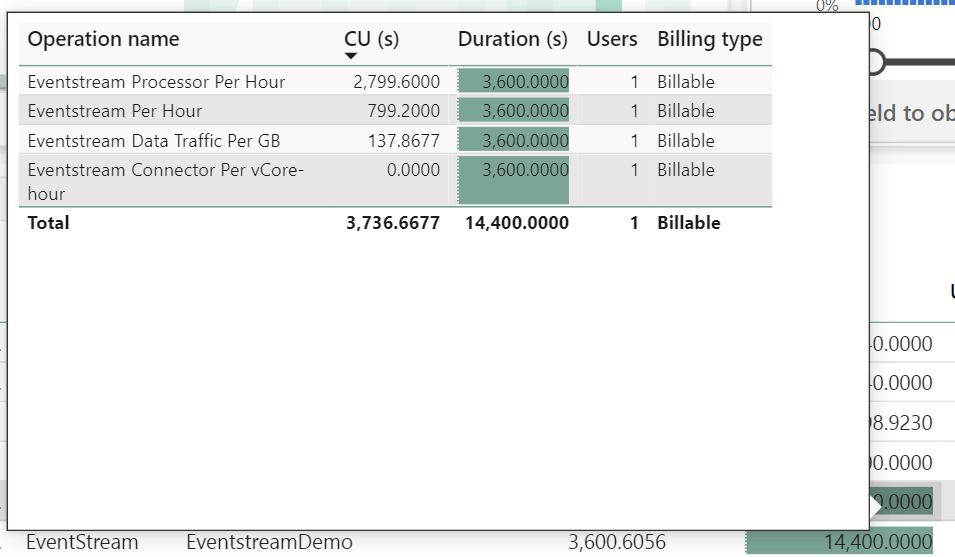Click the total CU value 3,736.6677
The height and width of the screenshot is (557, 955).
coord(393,223)
